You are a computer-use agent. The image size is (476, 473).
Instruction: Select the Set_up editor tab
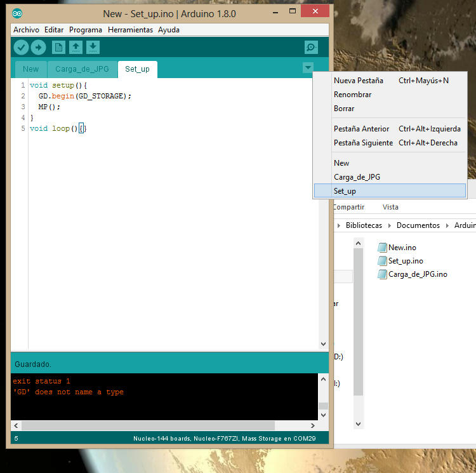point(137,69)
